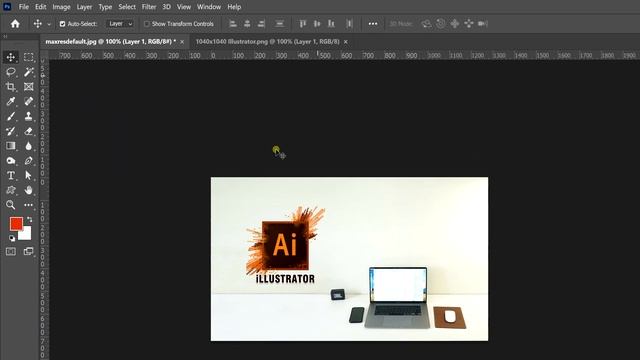
Task: Align right edges in options bar
Action: [261, 24]
